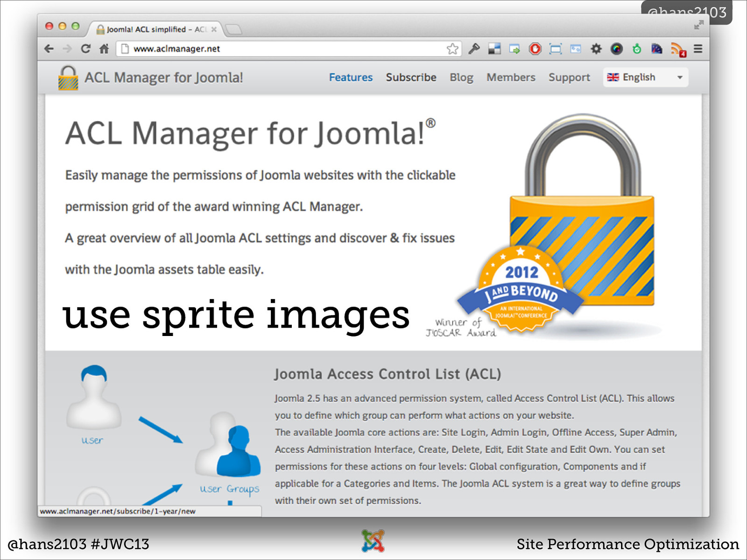Open the screen capture frame extension icon
Viewport: 747px width, 560px height.
tap(556, 49)
